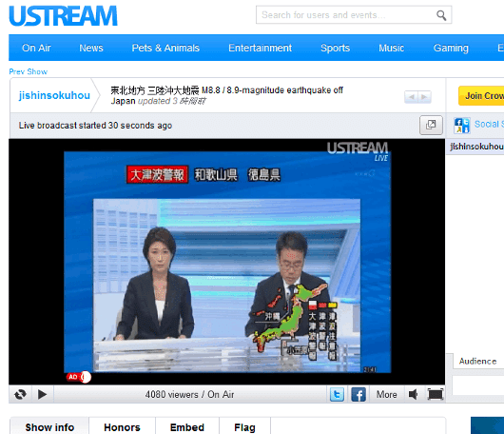Image resolution: width=504 pixels, height=434 pixels.
Task: Click 'Live broadcast started 30 seconds ago' text
Action: pos(95,125)
